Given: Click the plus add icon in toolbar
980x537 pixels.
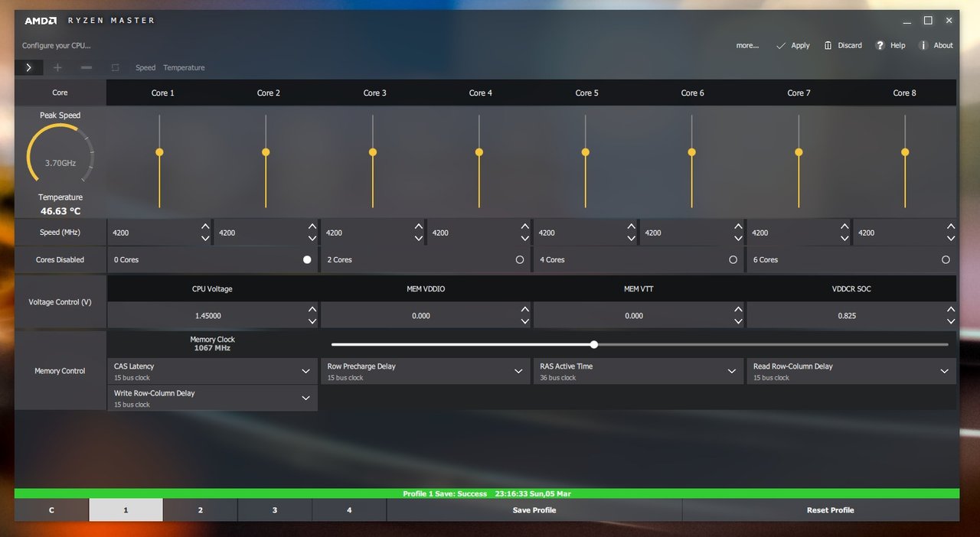Looking at the screenshot, I should tap(57, 67).
